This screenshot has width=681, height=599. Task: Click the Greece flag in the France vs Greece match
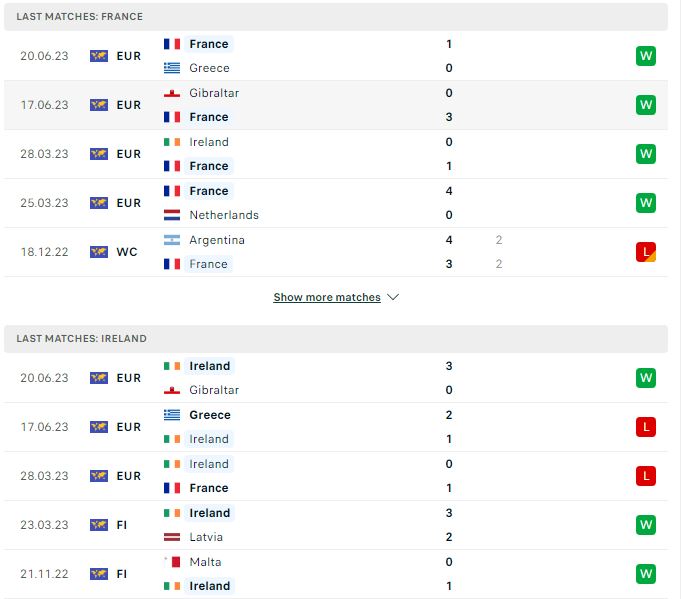172,68
